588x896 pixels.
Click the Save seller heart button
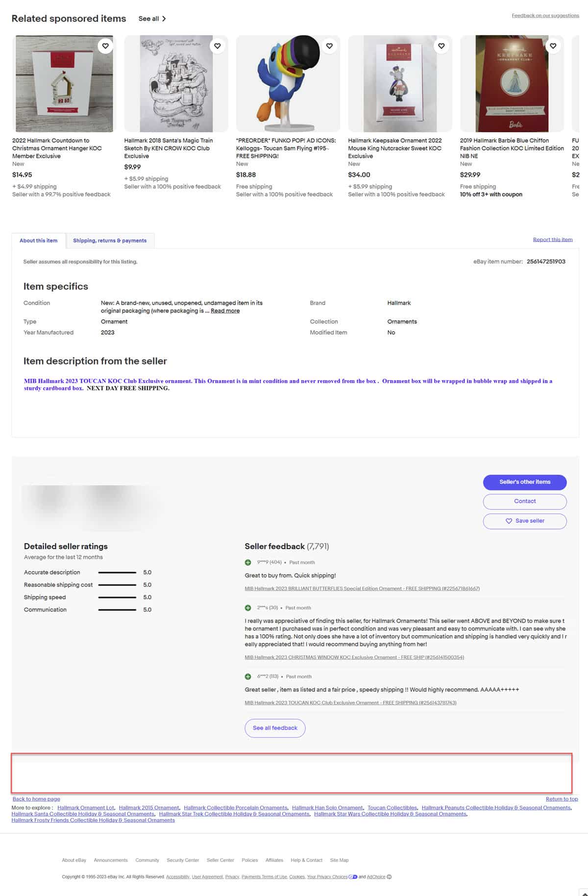pos(524,521)
